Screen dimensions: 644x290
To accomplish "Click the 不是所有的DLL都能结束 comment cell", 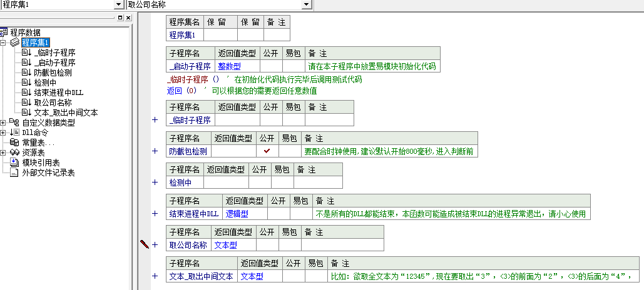I will [451, 214].
